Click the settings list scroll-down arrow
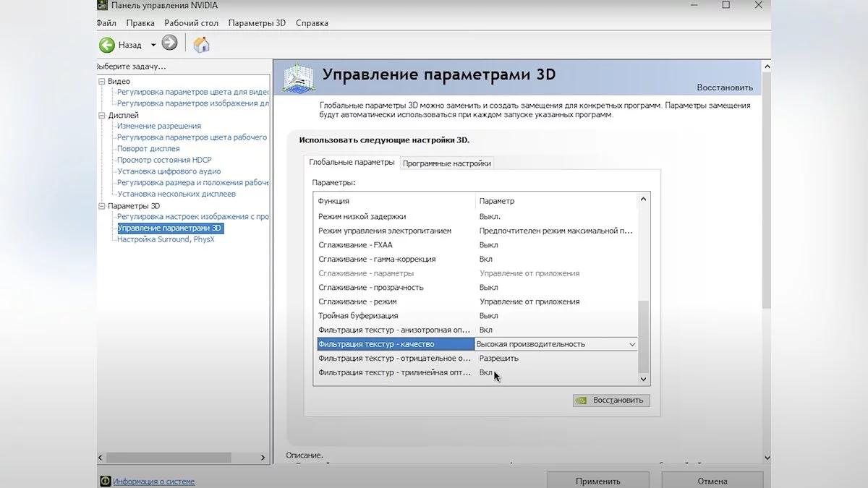This screenshot has width=868, height=488. [x=644, y=378]
